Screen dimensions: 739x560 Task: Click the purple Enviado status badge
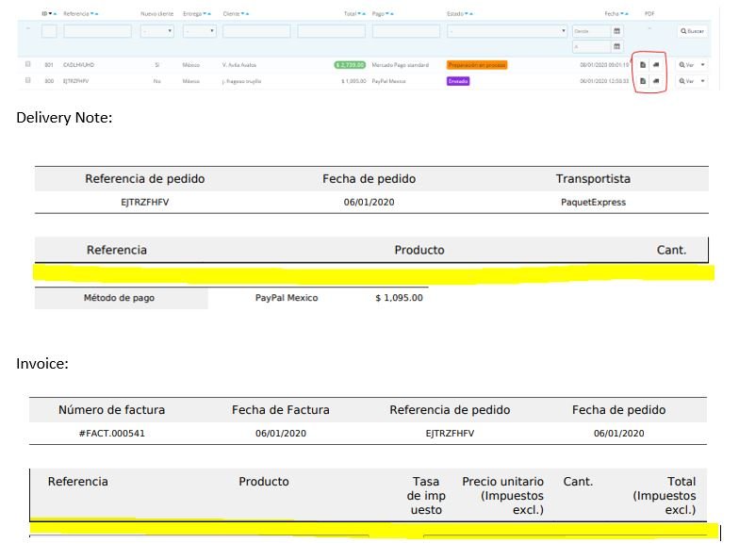(x=458, y=81)
